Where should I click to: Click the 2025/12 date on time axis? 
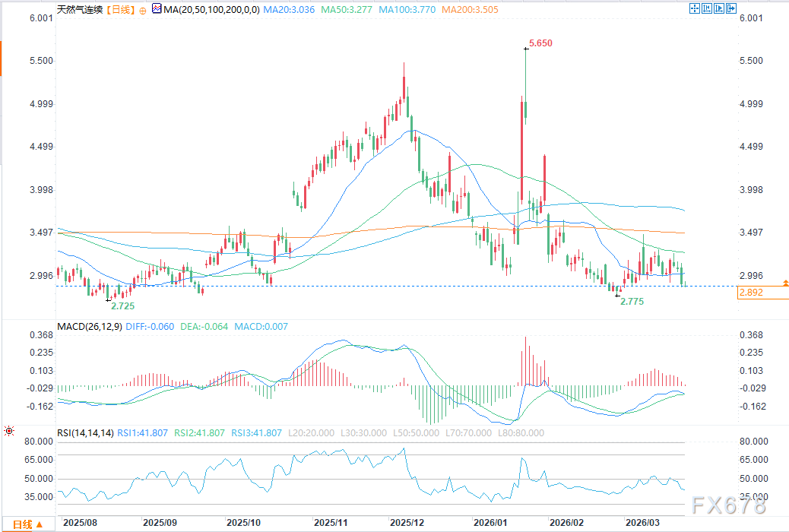[x=405, y=523]
